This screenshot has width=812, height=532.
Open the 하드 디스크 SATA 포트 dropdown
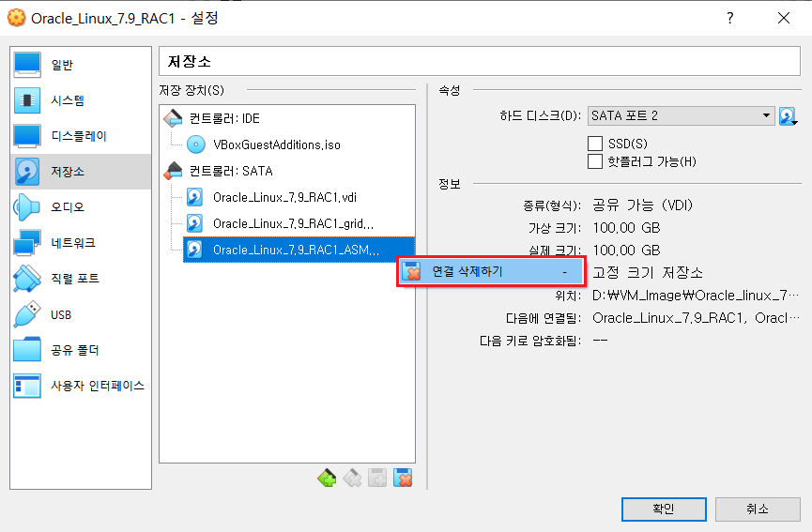pos(681,115)
